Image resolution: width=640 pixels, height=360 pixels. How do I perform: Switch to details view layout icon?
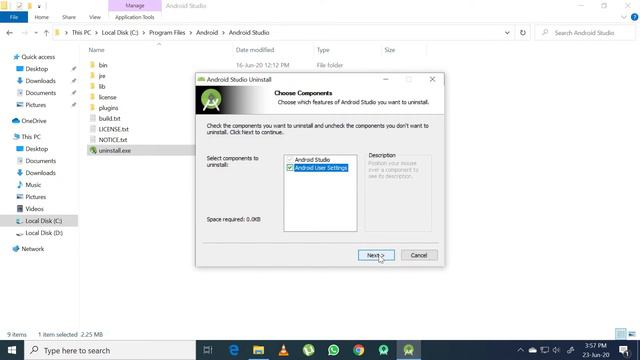pyautogui.click(x=620, y=333)
